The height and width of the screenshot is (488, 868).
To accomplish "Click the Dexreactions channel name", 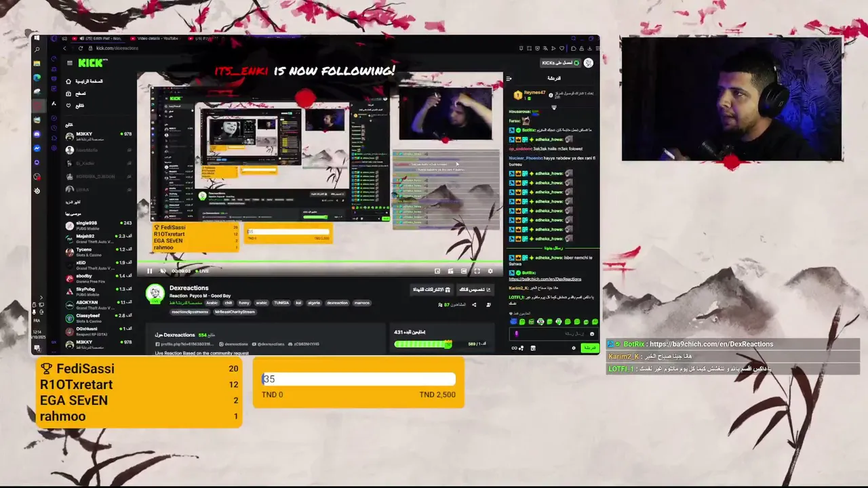I will (189, 288).
